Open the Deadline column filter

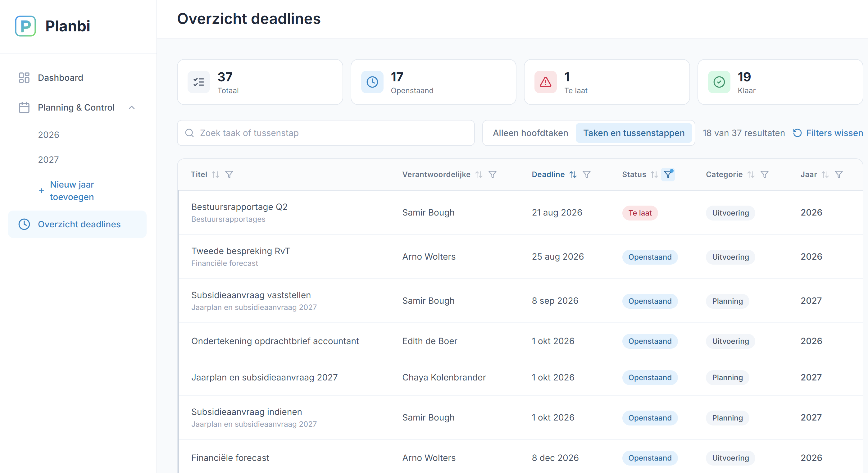[586, 175]
